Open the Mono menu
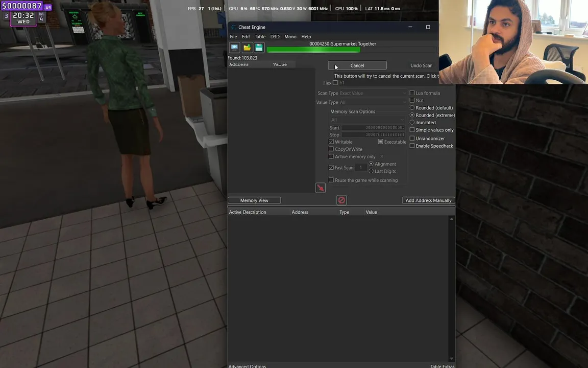This screenshot has width=588, height=368. 290,37
